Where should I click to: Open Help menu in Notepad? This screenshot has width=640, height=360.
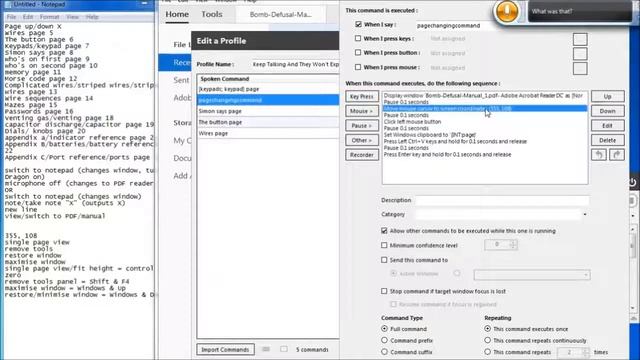click(92, 17)
